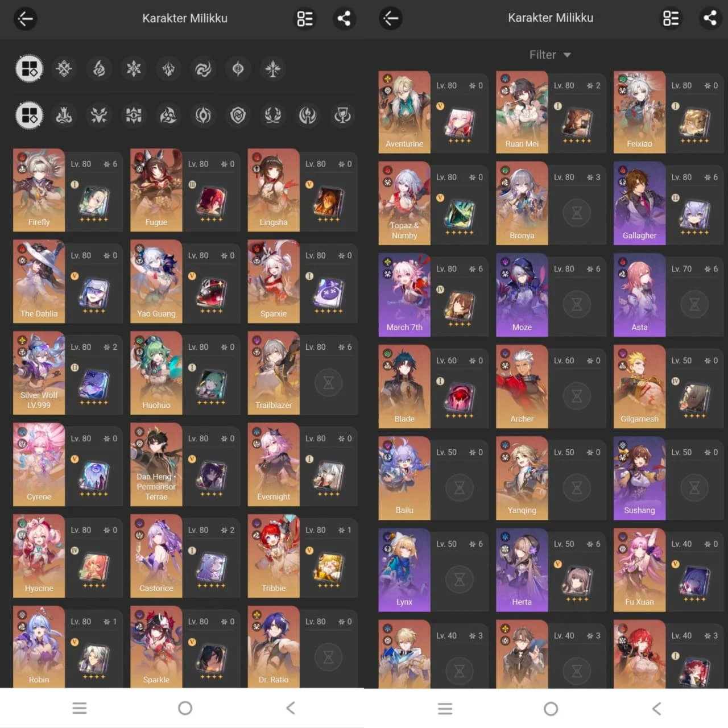This screenshot has height=728, width=728.
Task: Filter characters by Physical element
Action: pos(64,69)
